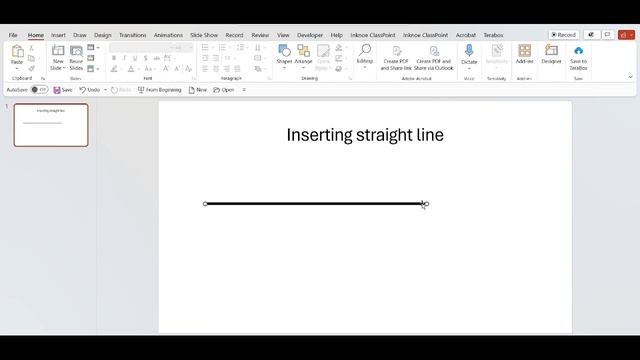Click the Shape Effects icon
Image resolution: width=640 pixels, height=360 pixels.
(x=339, y=69)
